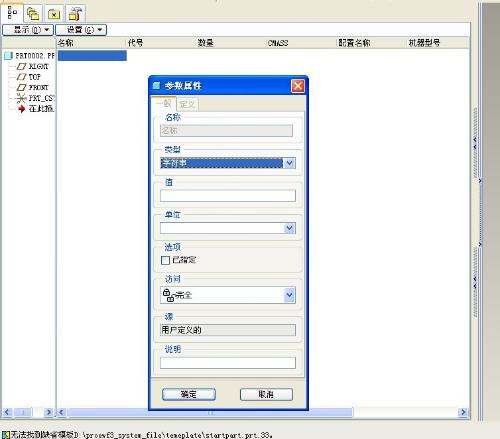Screen dimensions: 500x439
Task: Open the 单位 unit dropdown
Action: (289, 228)
